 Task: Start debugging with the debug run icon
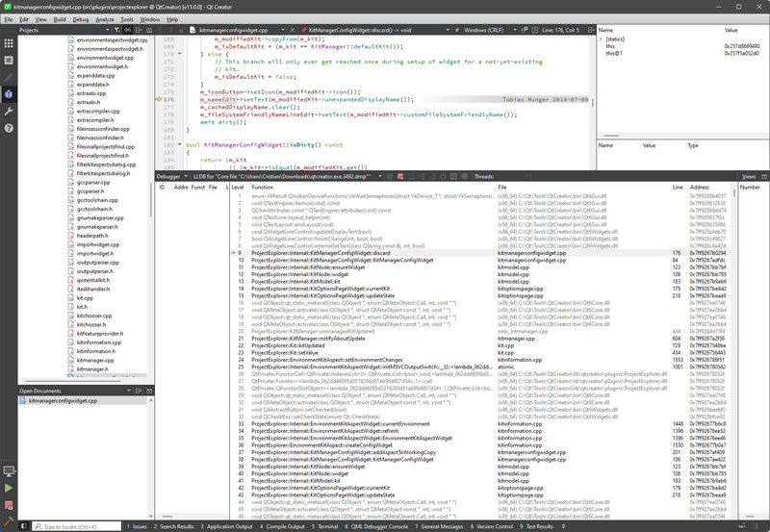click(9, 505)
